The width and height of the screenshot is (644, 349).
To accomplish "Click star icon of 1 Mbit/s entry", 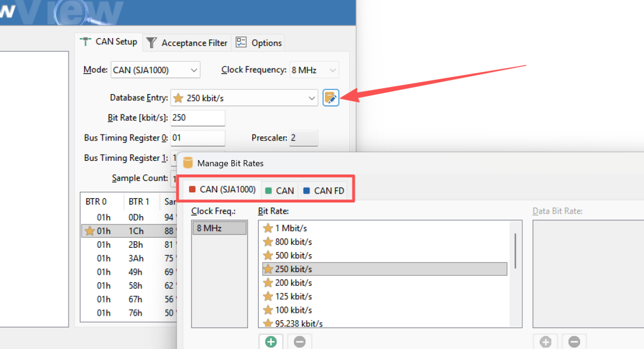I will pyautogui.click(x=268, y=228).
